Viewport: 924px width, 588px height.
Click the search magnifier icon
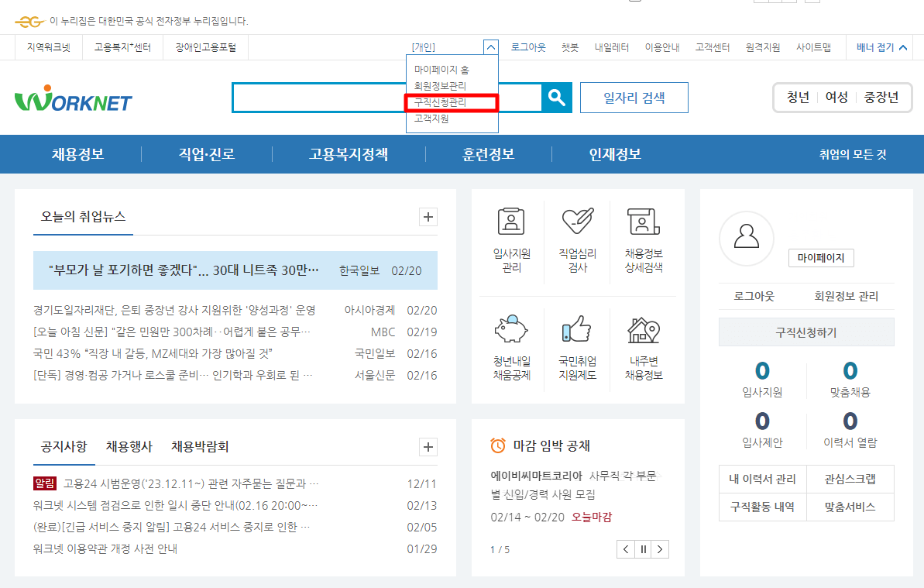pyautogui.click(x=556, y=97)
